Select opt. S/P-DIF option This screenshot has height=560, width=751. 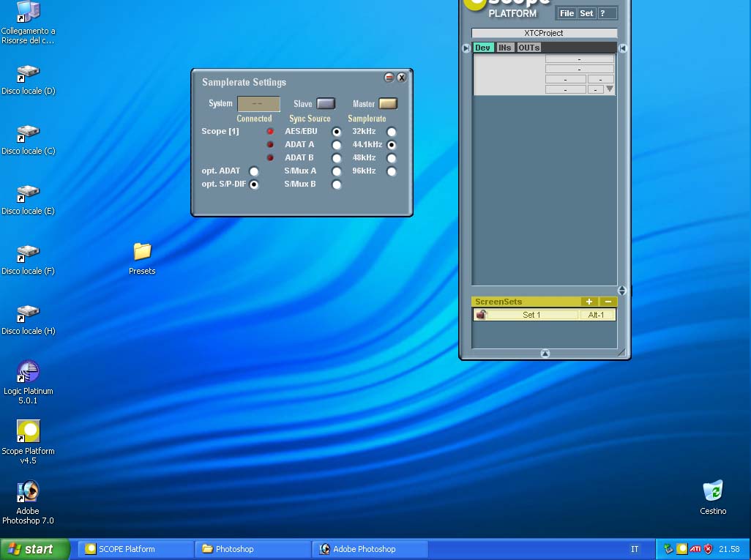coord(254,184)
